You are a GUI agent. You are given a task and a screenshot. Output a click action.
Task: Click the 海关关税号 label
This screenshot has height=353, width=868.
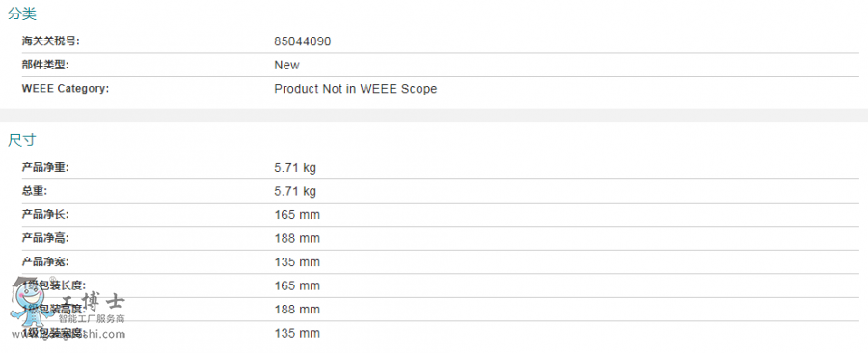click(46, 41)
